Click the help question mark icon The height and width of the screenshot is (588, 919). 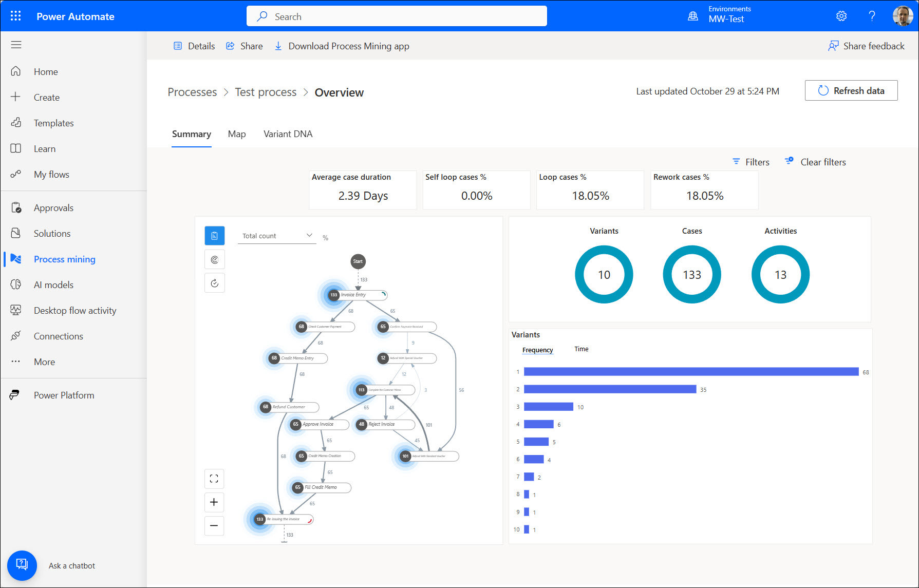pos(872,16)
